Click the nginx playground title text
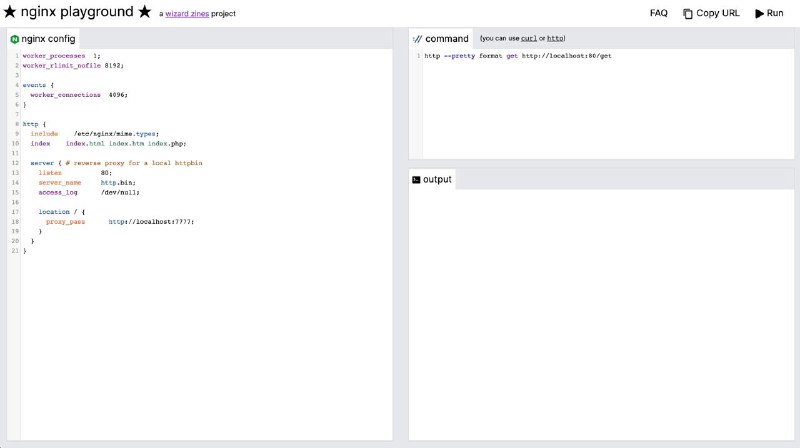Viewport: 800px width, 448px height. click(77, 12)
